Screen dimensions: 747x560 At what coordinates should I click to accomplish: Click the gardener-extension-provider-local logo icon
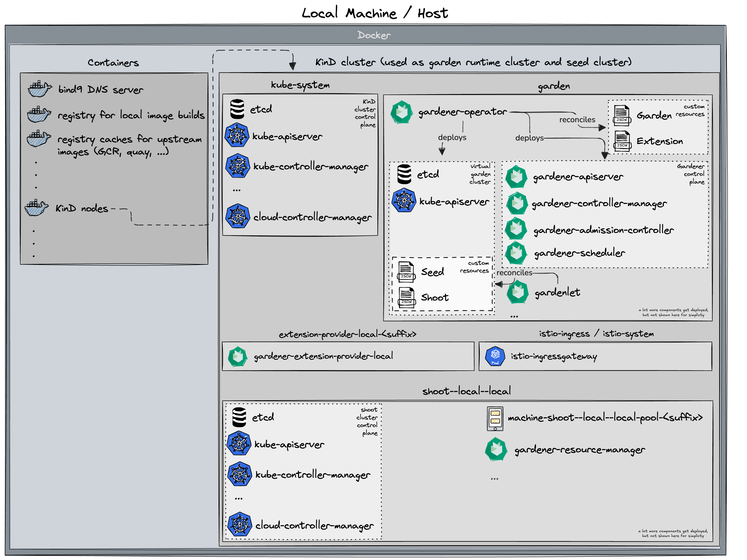click(238, 356)
